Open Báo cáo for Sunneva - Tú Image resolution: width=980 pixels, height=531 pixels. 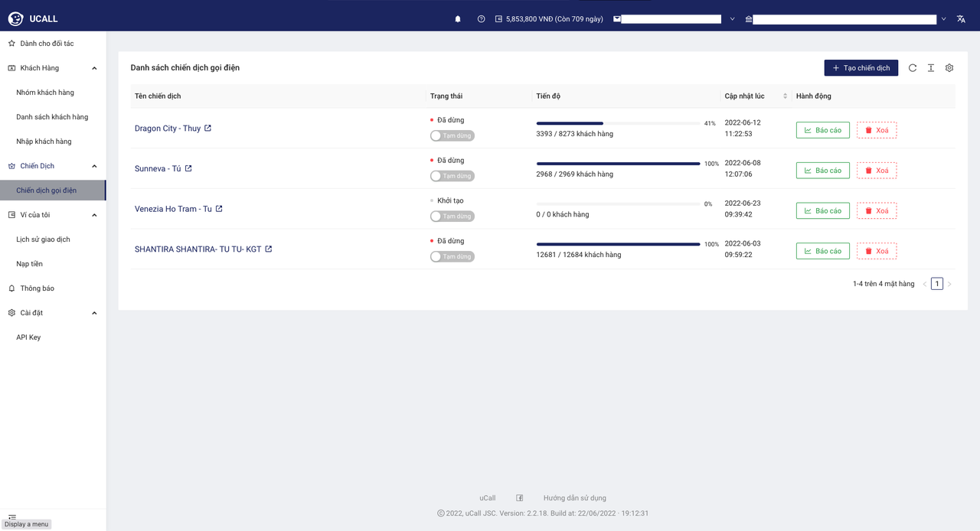coord(823,171)
